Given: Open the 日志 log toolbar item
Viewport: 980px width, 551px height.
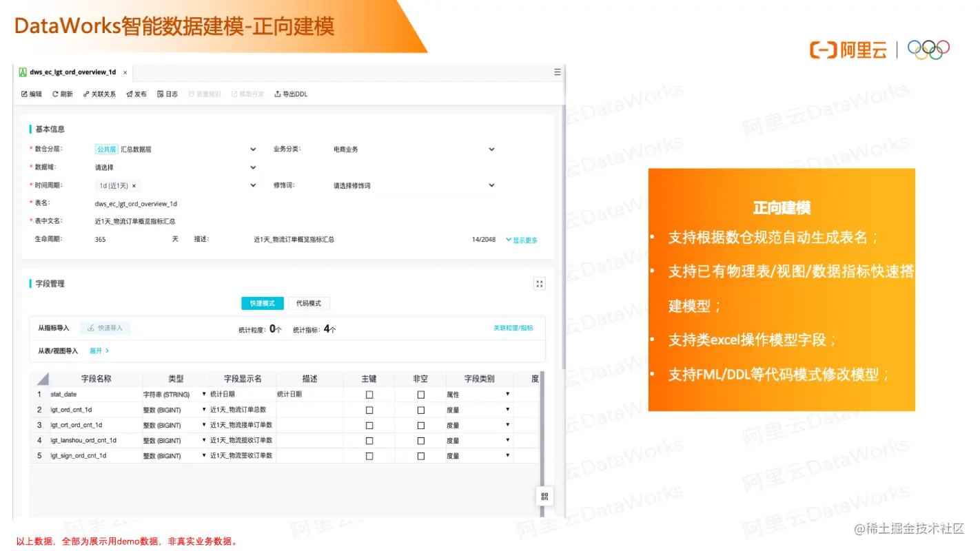Looking at the screenshot, I should pyautogui.click(x=167, y=94).
